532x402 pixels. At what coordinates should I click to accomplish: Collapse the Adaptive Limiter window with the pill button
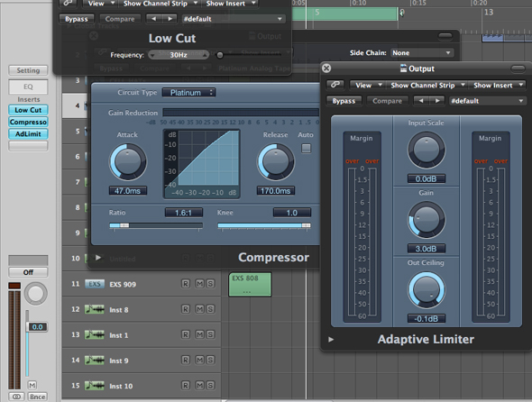[x=518, y=69]
